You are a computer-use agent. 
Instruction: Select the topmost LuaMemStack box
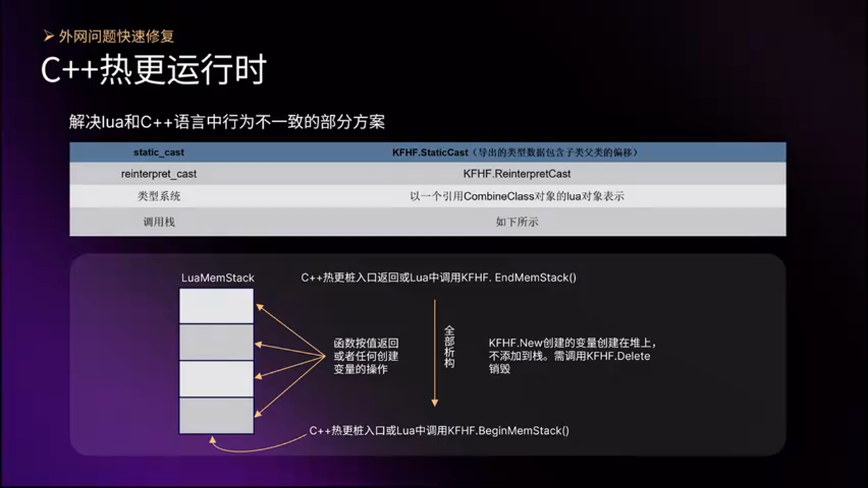[x=216, y=305]
